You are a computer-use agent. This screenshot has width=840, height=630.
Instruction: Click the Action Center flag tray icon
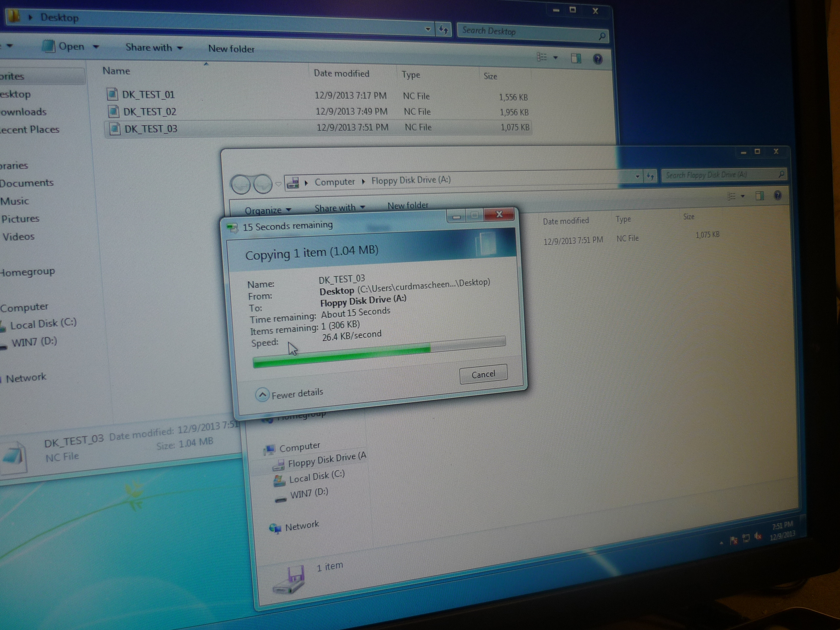[x=734, y=540]
